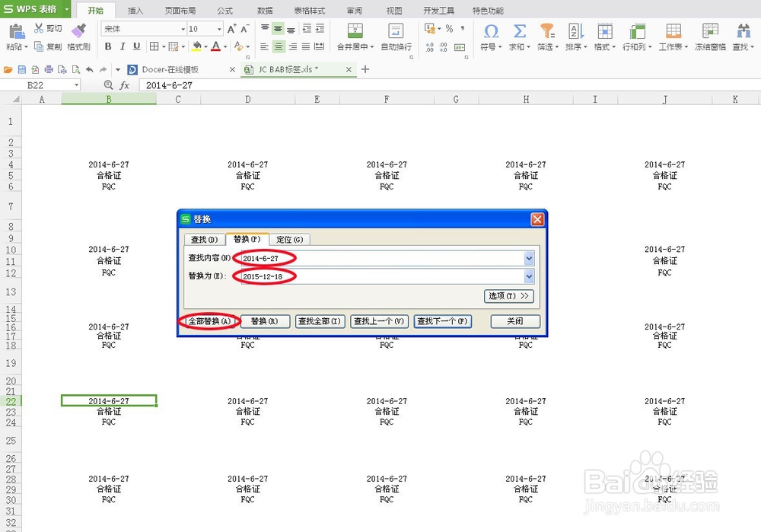
Task: Click 全部替换(A) button
Action: point(210,321)
